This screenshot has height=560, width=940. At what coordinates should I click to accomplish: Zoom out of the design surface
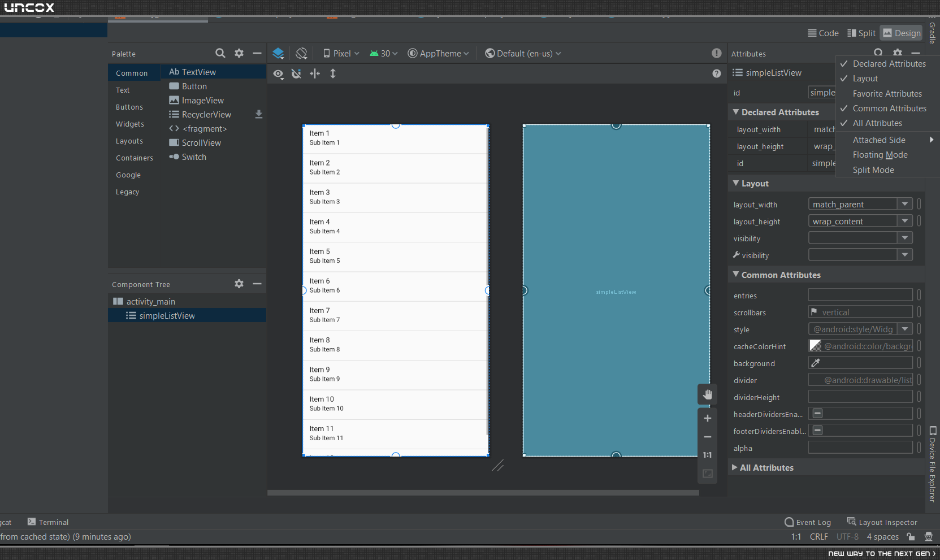(x=708, y=437)
